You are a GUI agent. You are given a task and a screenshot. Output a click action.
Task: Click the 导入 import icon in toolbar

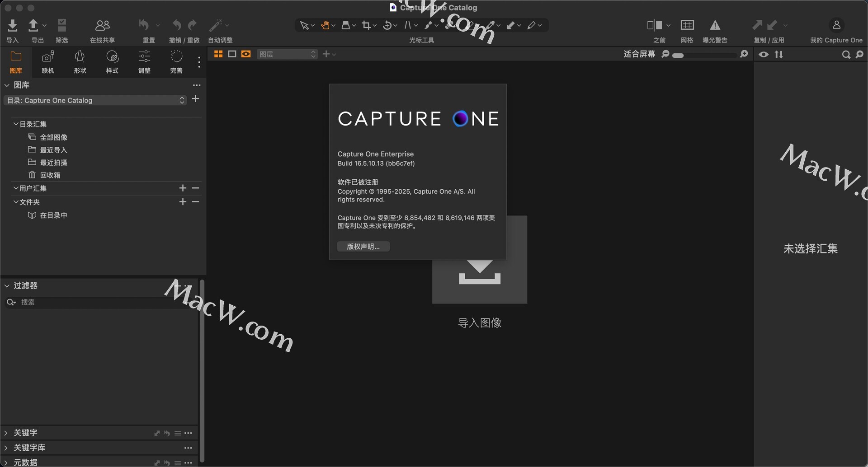(x=13, y=25)
